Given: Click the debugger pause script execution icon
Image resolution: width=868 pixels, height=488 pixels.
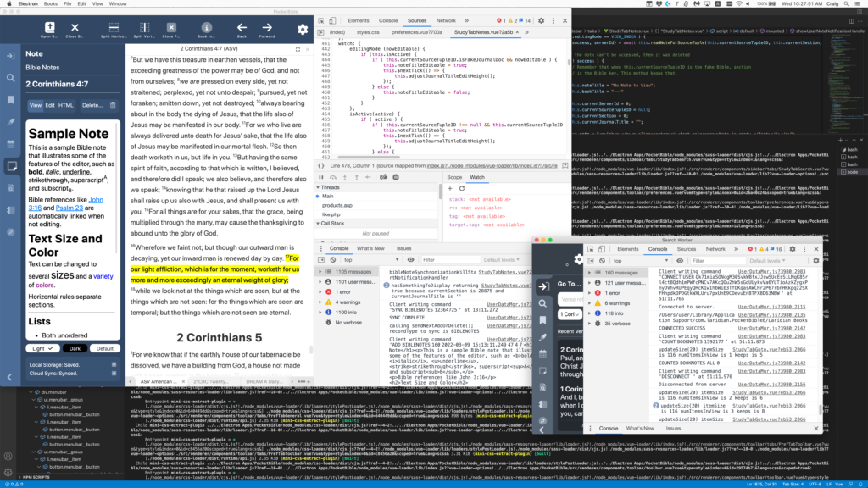Looking at the screenshot, I should click(321, 178).
